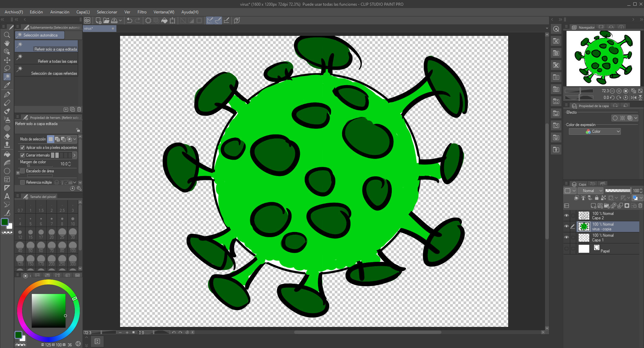The width and height of the screenshot is (644, 348).
Task: Open the Archivo(F) menu
Action: [14, 12]
